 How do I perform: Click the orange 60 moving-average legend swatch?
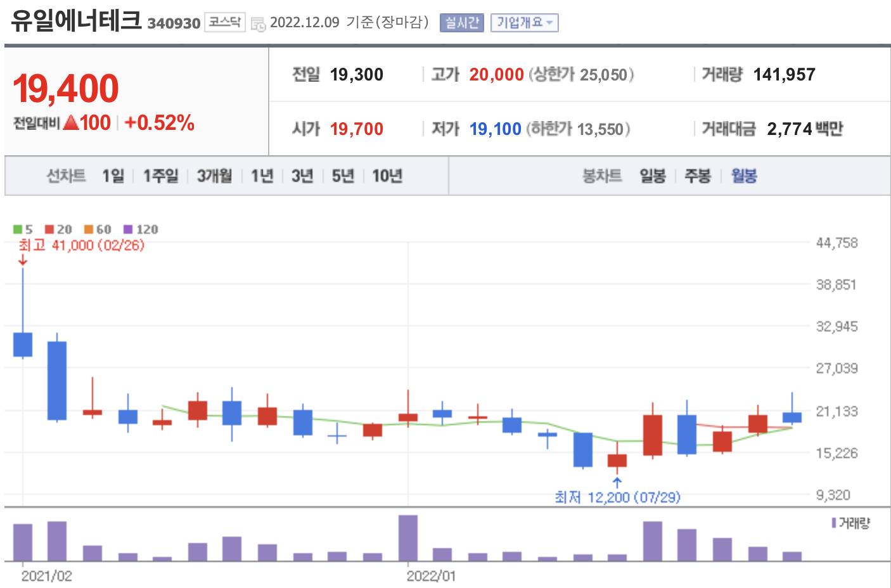coord(89,229)
